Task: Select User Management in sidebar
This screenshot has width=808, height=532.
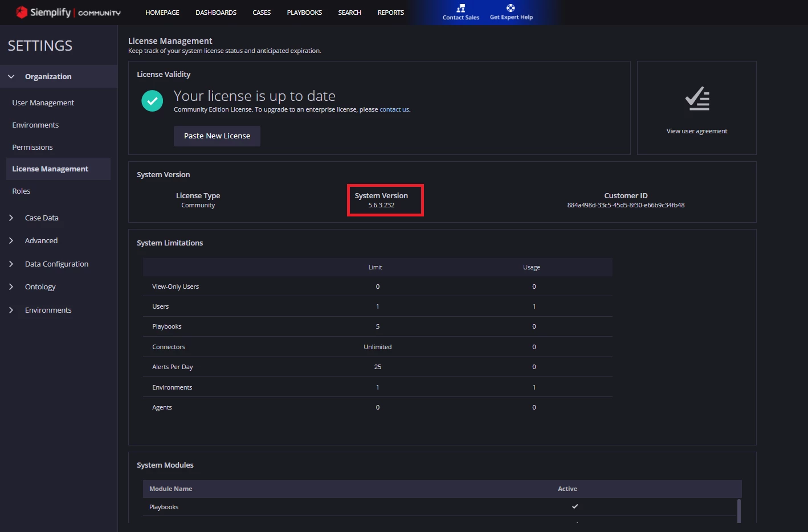Action: 43,103
